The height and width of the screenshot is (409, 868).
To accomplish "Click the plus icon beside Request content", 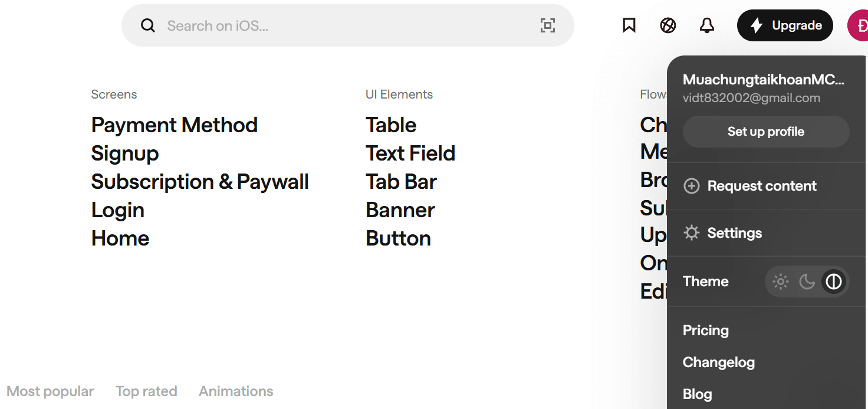I will coord(691,186).
